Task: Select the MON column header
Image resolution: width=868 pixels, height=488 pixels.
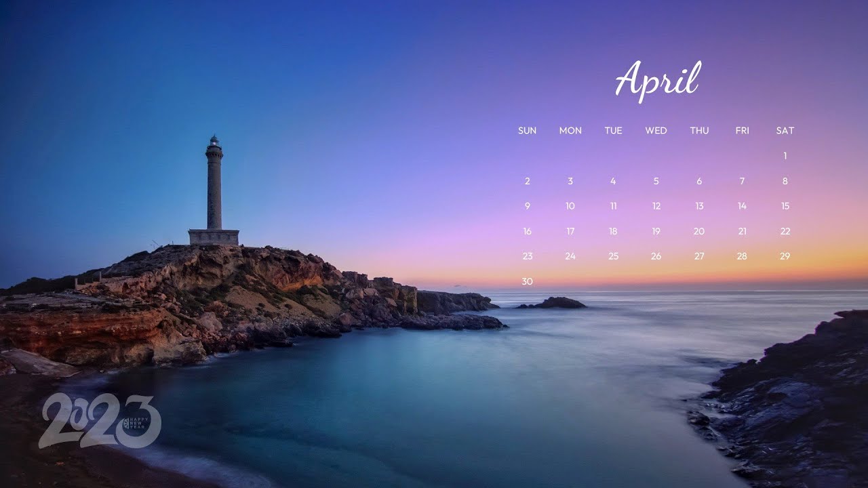Action: tap(570, 131)
